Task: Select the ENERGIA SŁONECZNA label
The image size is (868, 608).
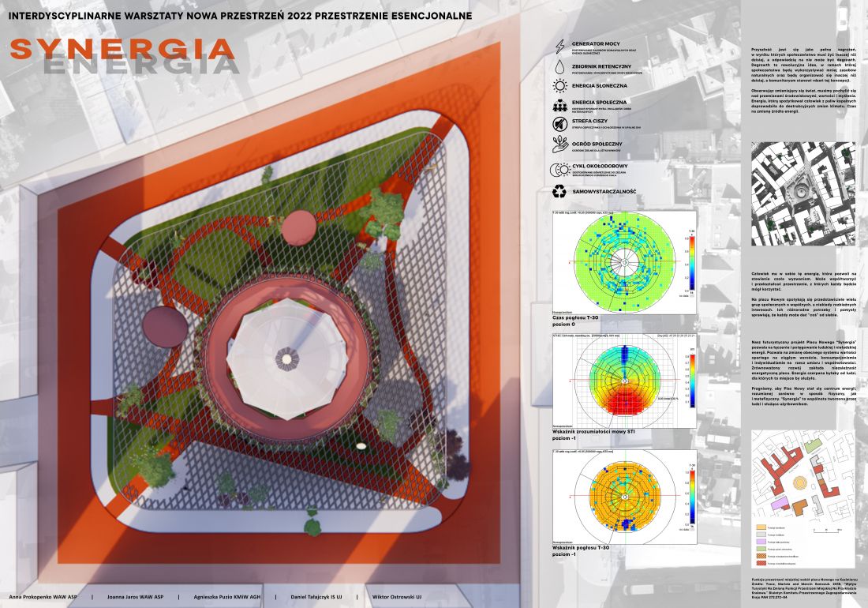Action: pyautogui.click(x=600, y=86)
